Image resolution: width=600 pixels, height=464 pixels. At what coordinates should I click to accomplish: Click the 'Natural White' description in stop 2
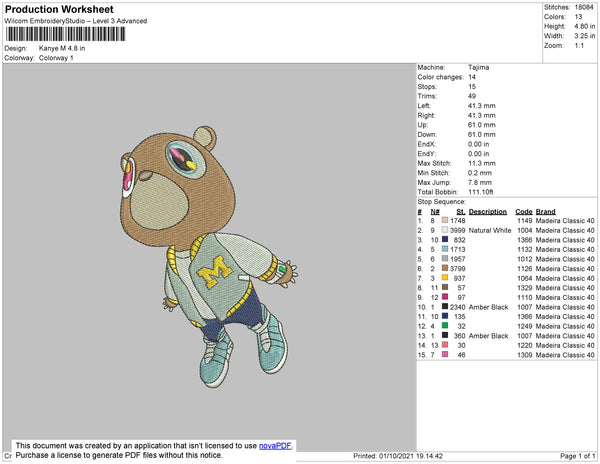490,230
